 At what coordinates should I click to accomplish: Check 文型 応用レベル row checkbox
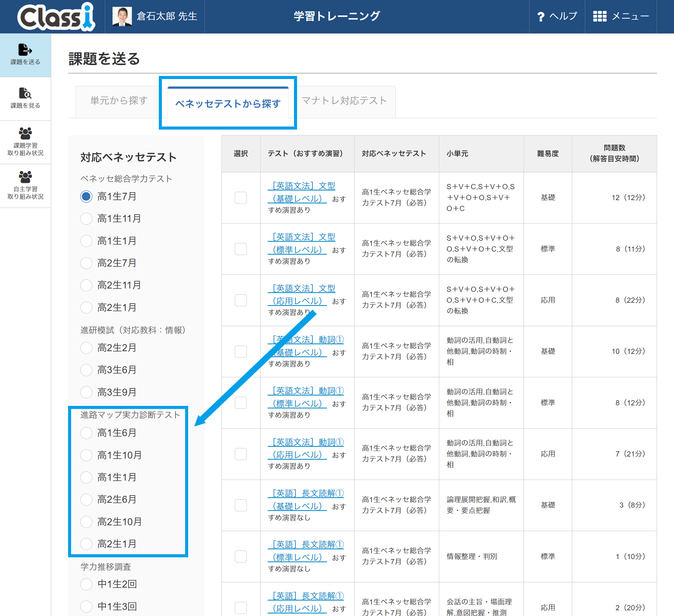(241, 300)
